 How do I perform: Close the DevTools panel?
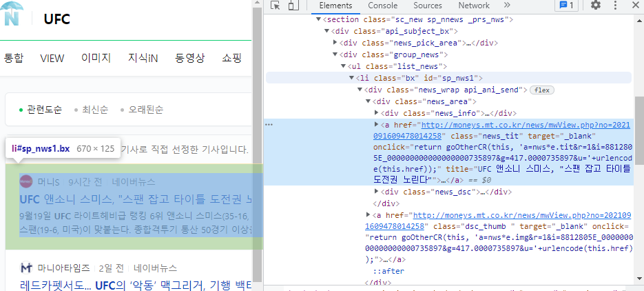point(634,6)
